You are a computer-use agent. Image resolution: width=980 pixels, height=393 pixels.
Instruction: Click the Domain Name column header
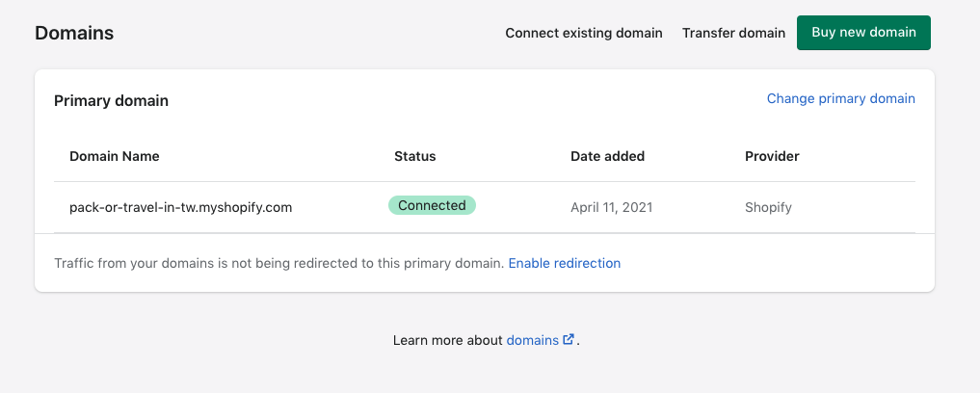[115, 156]
